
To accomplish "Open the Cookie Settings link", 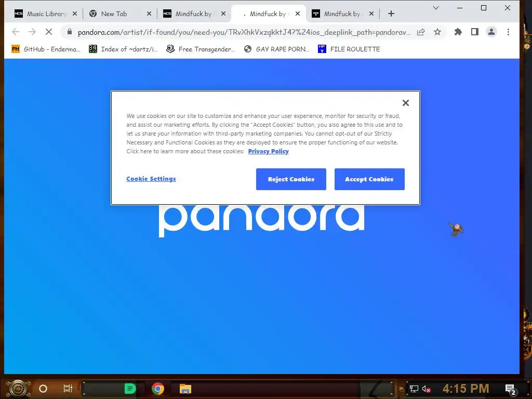I will [x=151, y=179].
